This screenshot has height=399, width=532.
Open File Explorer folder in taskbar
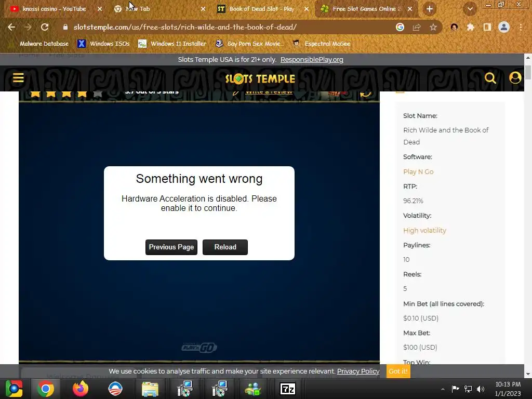point(150,389)
